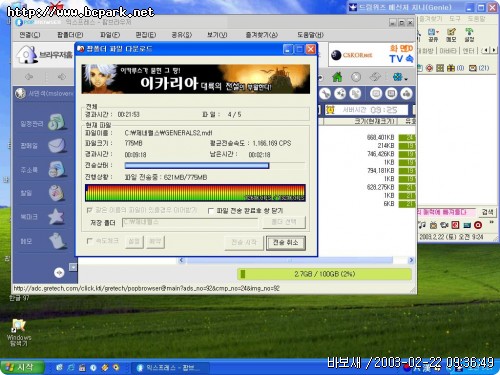Click the music note icon in Genie bottom bar
The width and height of the screenshot is (500, 375).
point(422,225)
